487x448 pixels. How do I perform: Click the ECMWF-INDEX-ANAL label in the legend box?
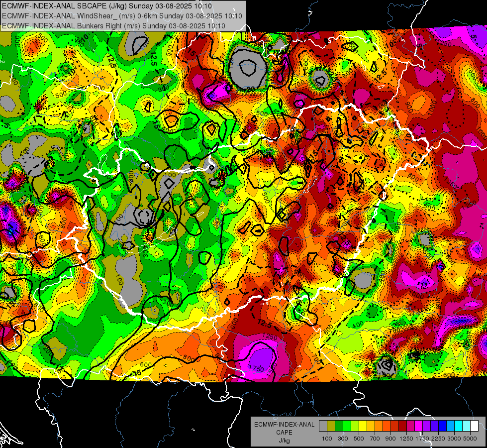coord(284,425)
